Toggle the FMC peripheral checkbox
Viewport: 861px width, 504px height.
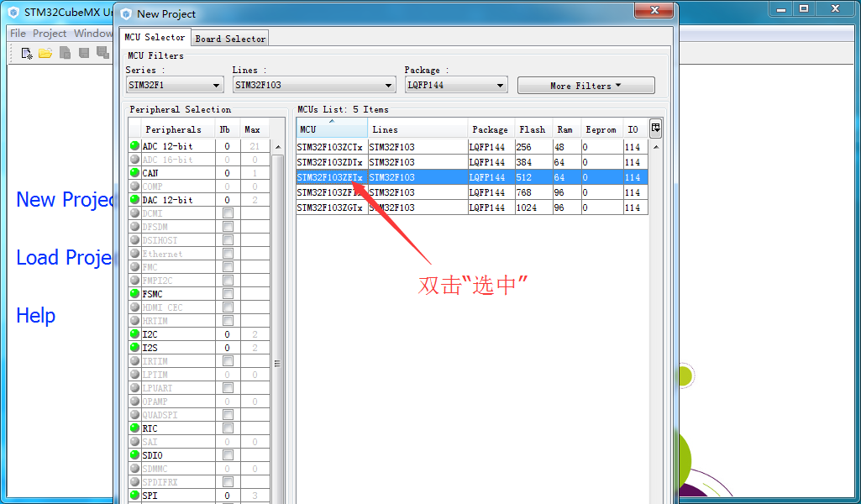(228, 267)
